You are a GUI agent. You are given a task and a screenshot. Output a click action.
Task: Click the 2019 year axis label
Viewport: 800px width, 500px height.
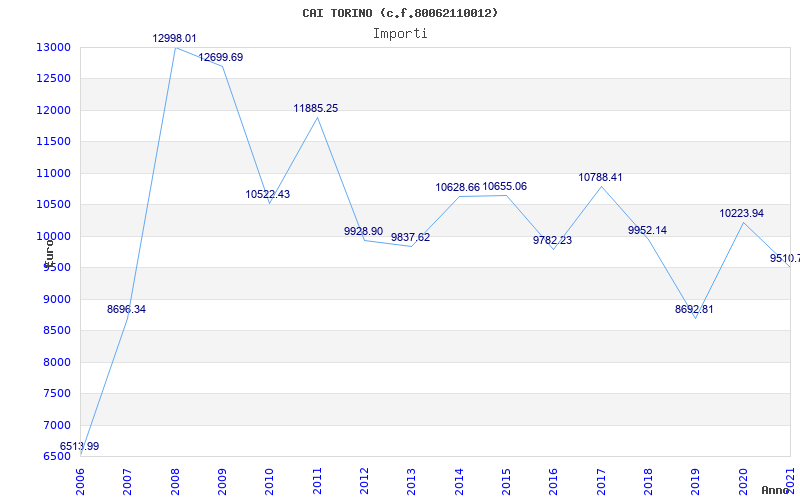tap(695, 481)
